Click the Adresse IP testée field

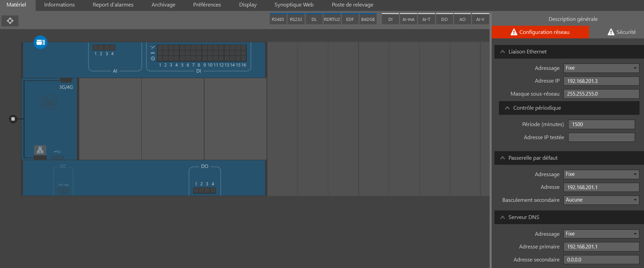pos(601,137)
